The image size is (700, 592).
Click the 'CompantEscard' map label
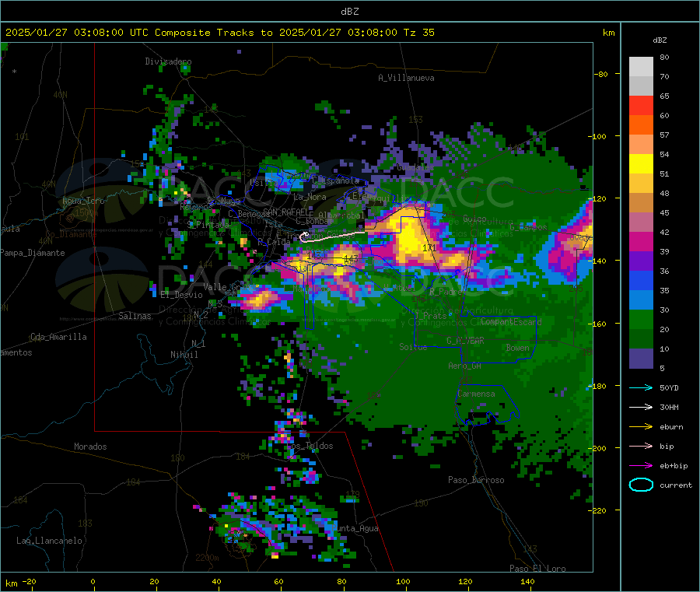(511, 321)
